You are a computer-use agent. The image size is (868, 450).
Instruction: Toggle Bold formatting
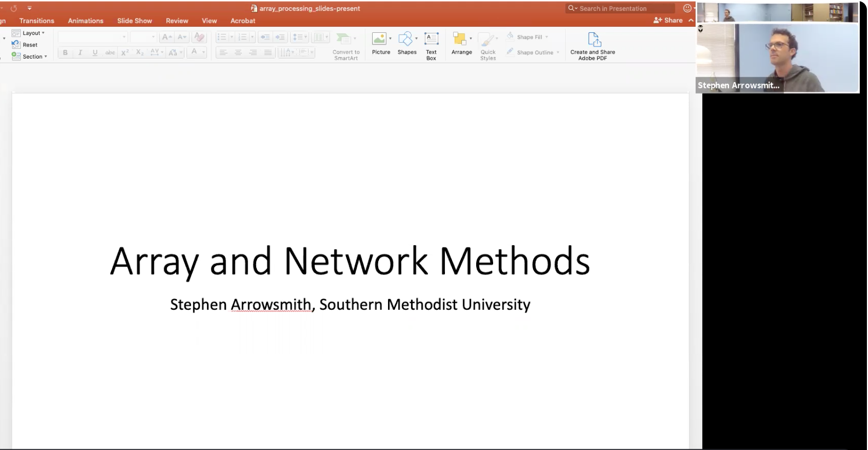coord(65,53)
